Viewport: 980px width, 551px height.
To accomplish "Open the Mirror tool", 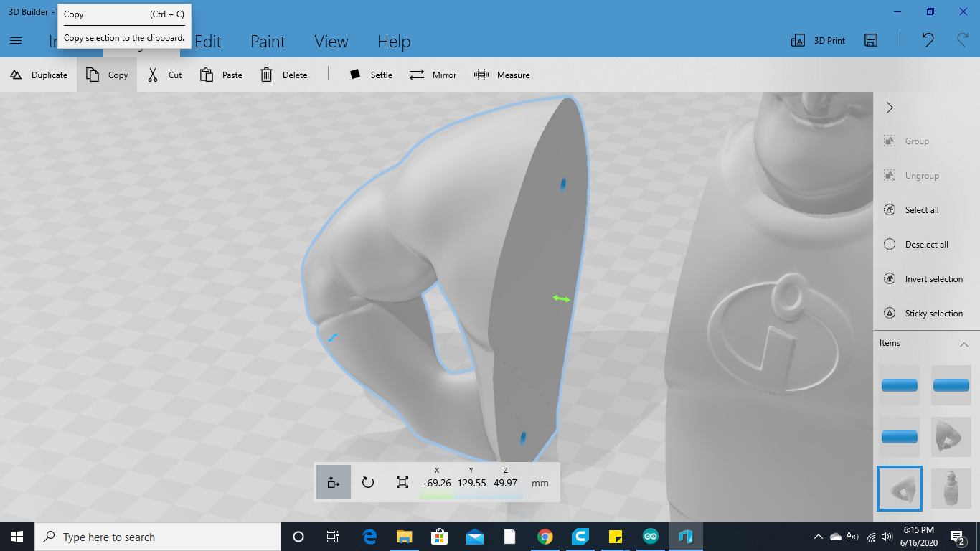I will click(433, 75).
